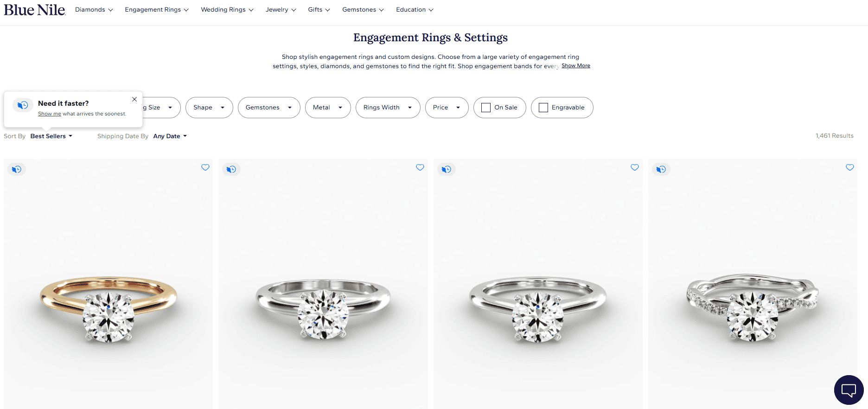Image resolution: width=868 pixels, height=409 pixels.
Task: Click the Show me soonest link
Action: [x=50, y=114]
